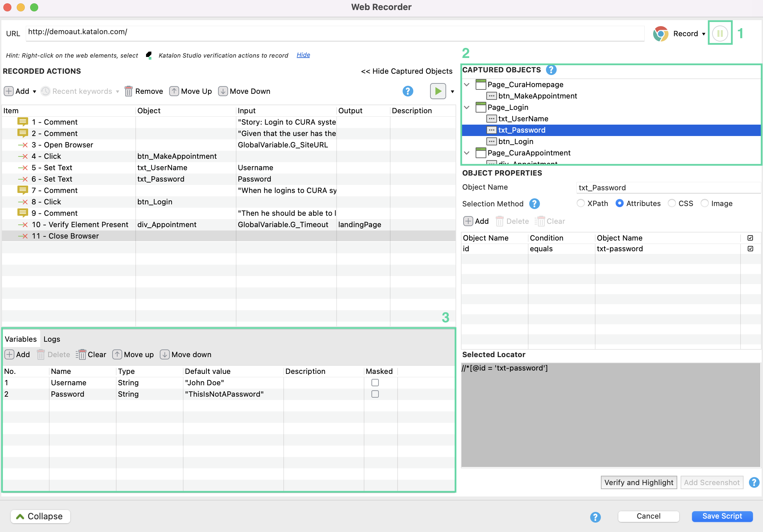The height and width of the screenshot is (532, 763).
Task: Click the green Play run button
Action: click(x=438, y=91)
